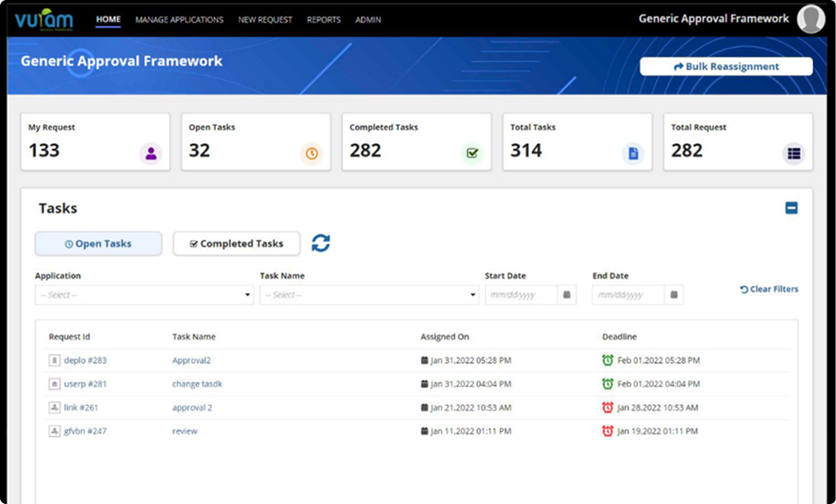Open the End Date calendar picker

pyautogui.click(x=674, y=295)
